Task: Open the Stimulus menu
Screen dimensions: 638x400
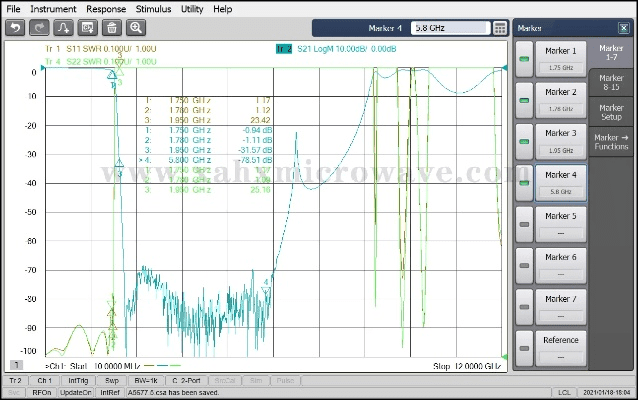Action: click(x=153, y=9)
